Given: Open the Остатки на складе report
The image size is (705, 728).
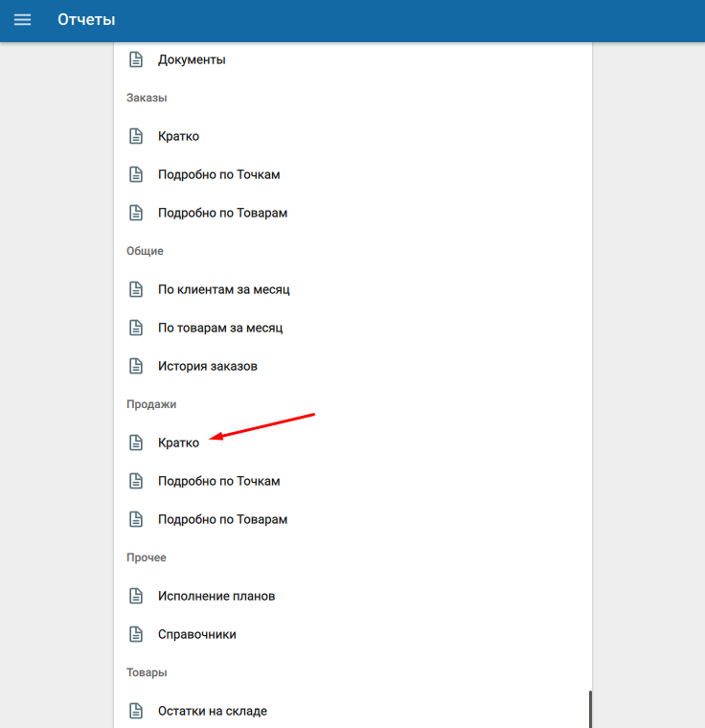Looking at the screenshot, I should (x=213, y=711).
